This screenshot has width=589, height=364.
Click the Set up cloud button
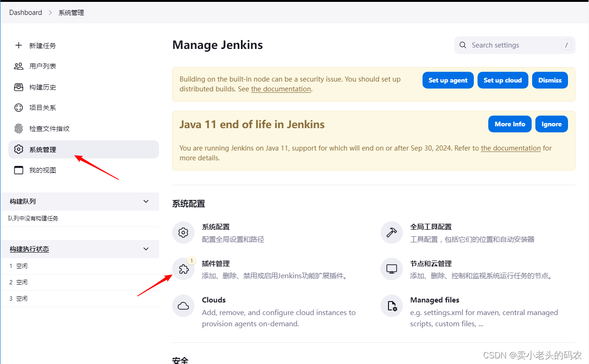503,80
